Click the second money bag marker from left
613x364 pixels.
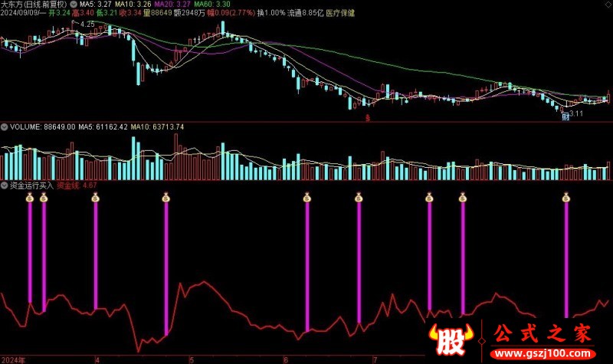tap(44, 198)
